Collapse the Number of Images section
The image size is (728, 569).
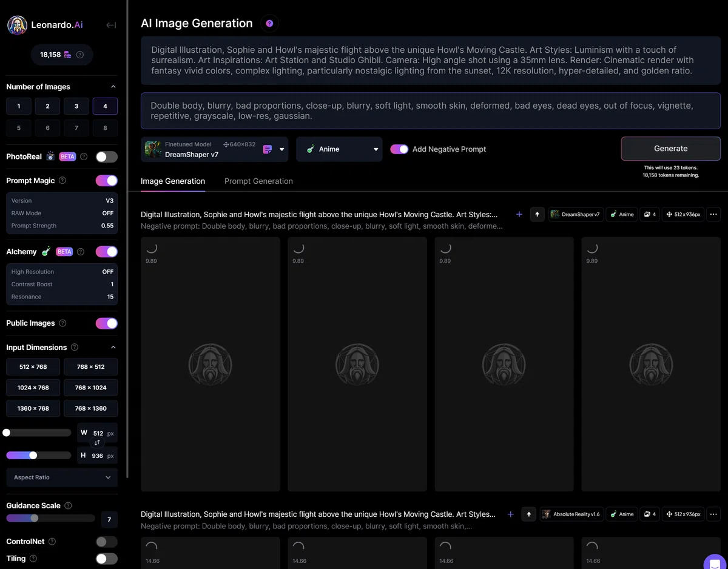(113, 87)
